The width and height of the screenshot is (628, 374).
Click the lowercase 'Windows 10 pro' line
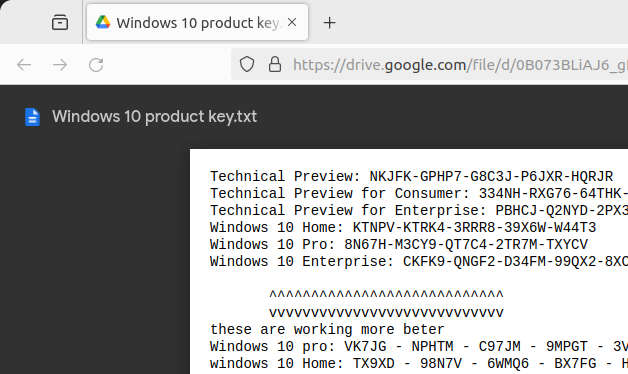tap(419, 346)
